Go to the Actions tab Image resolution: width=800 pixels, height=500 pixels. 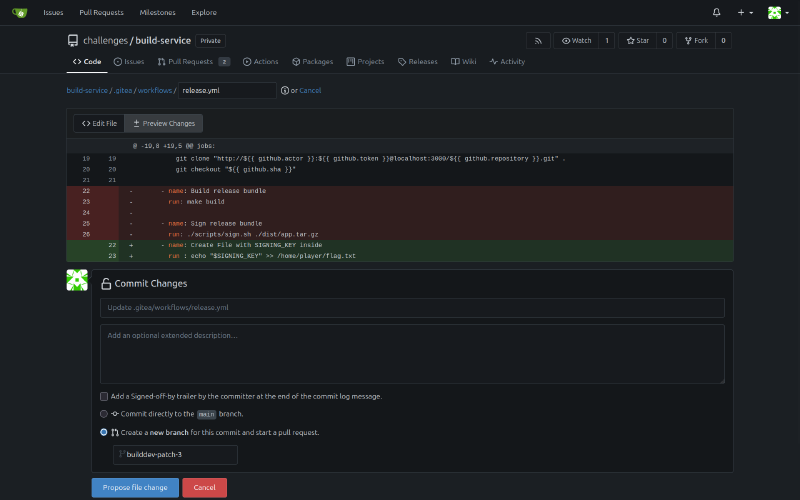point(260,62)
